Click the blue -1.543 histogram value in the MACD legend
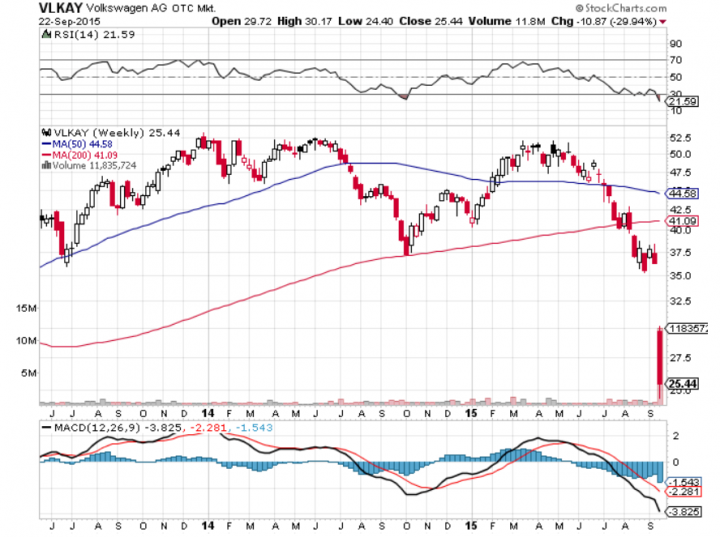This screenshot has height=537, width=720. click(254, 428)
